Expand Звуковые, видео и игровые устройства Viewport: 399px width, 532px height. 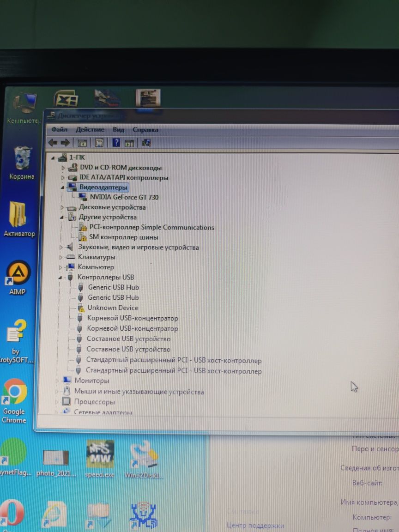click(61, 248)
